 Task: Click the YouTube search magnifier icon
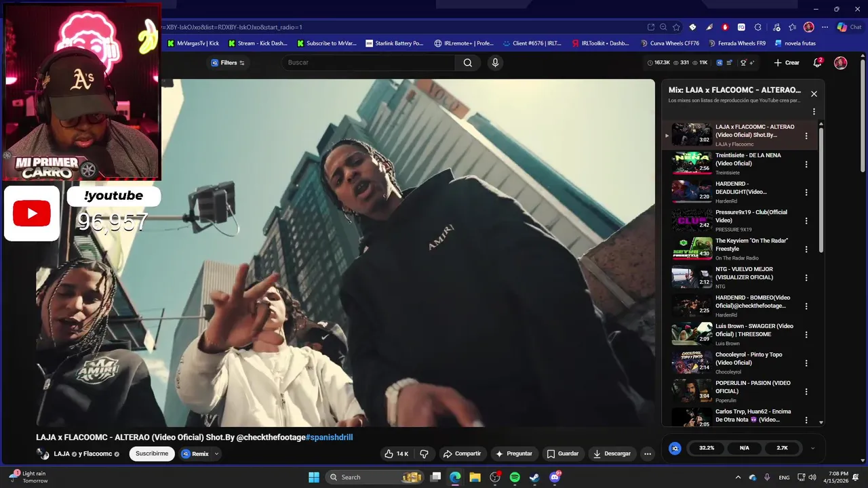[x=468, y=62]
